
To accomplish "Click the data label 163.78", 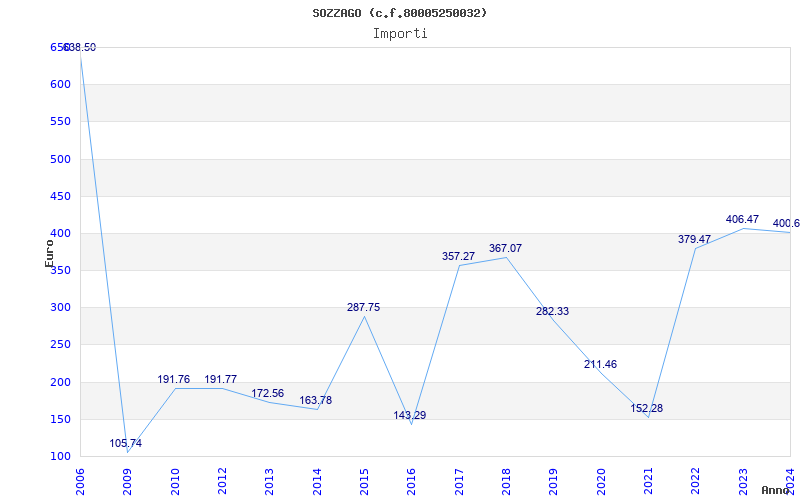I will click(315, 401).
